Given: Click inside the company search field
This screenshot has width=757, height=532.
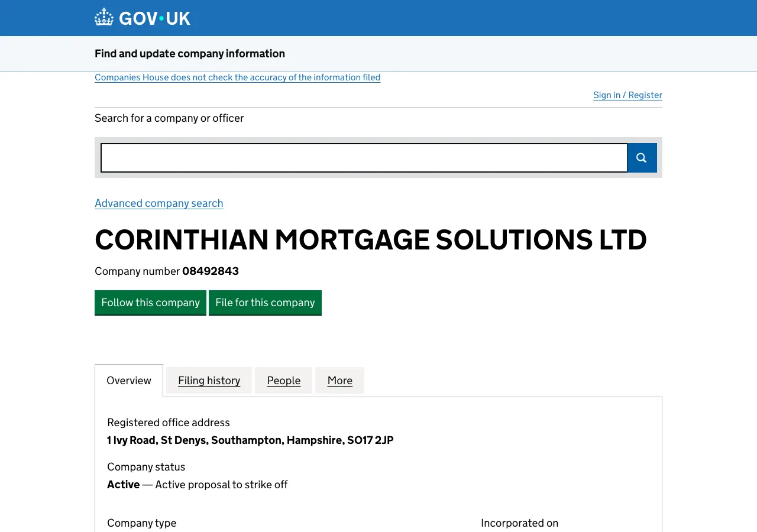Looking at the screenshot, I should click(364, 157).
